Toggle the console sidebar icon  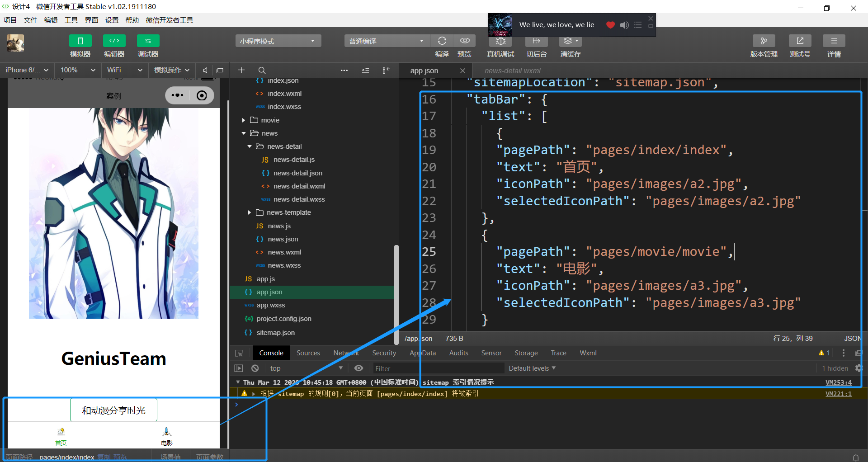(x=239, y=368)
